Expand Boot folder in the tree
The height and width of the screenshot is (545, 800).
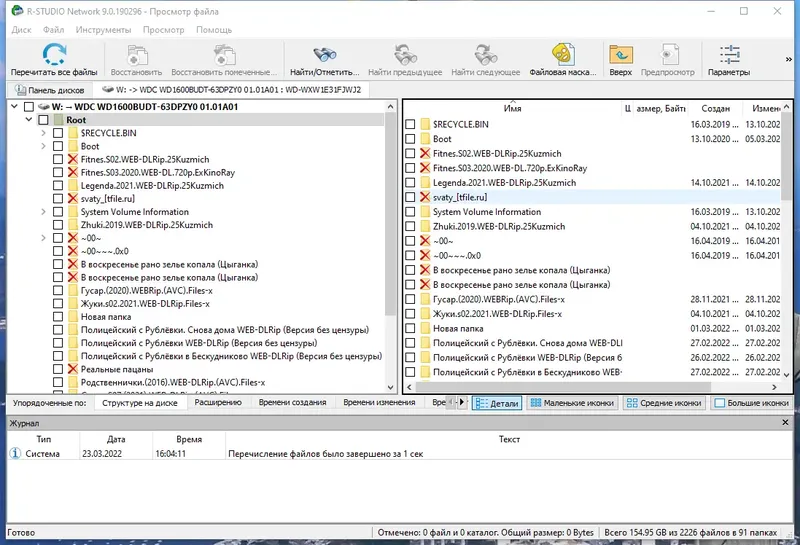tap(43, 146)
